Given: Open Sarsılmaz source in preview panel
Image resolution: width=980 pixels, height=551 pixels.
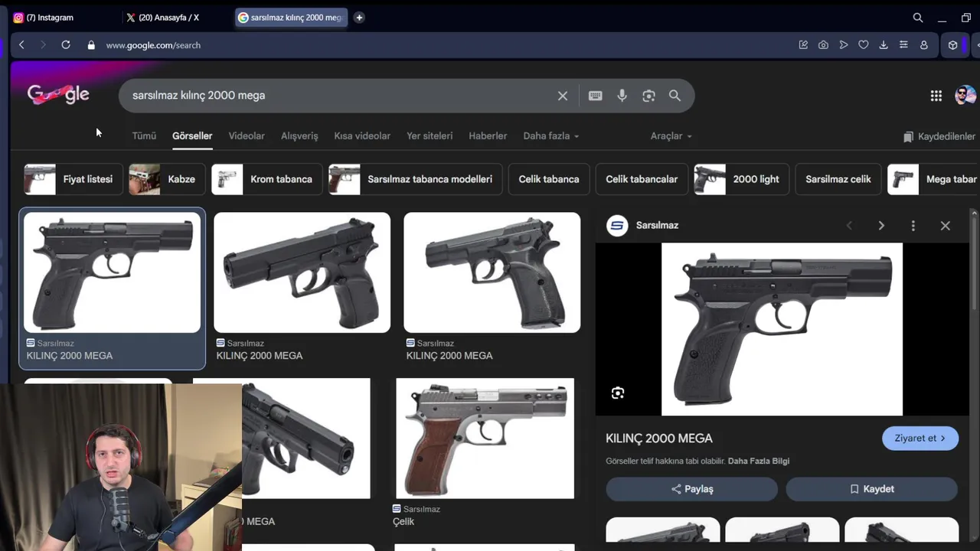Looking at the screenshot, I should click(643, 225).
